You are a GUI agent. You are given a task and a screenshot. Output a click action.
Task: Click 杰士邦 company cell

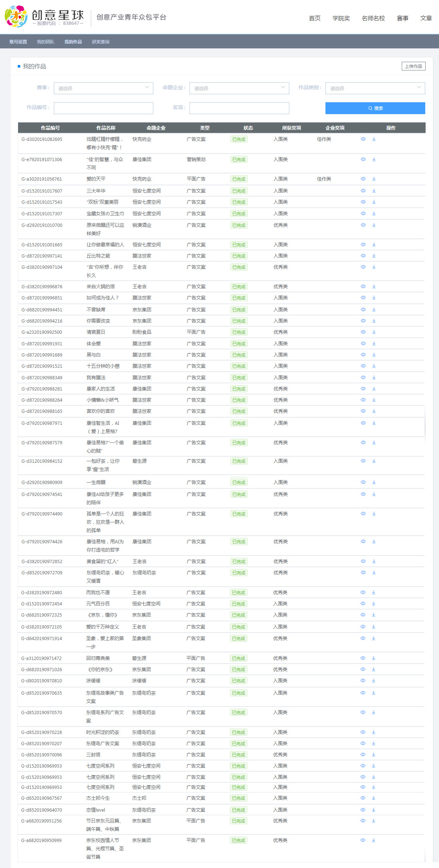tap(139, 798)
